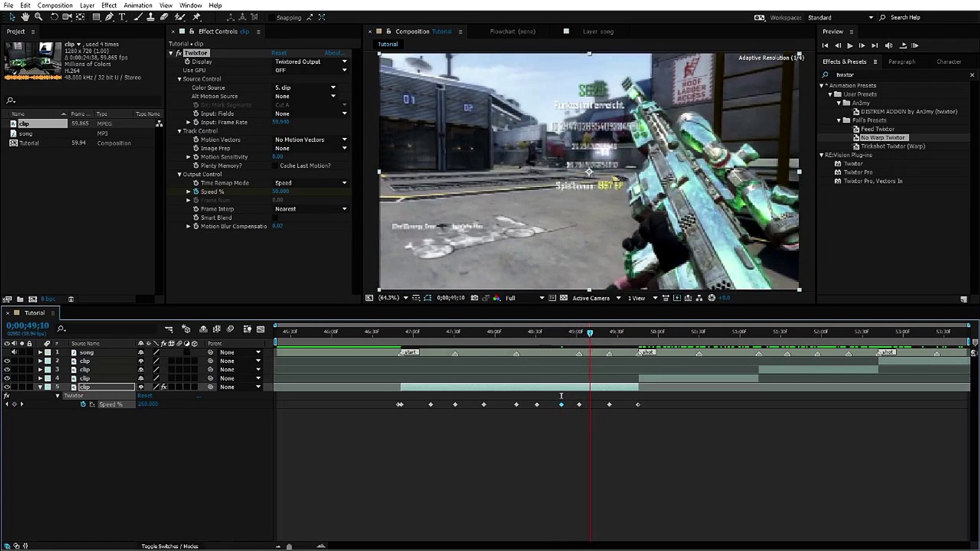Viewport: 980px width, 551px height.
Task: Hide clip layer 2 with eye icon
Action: tap(7, 361)
